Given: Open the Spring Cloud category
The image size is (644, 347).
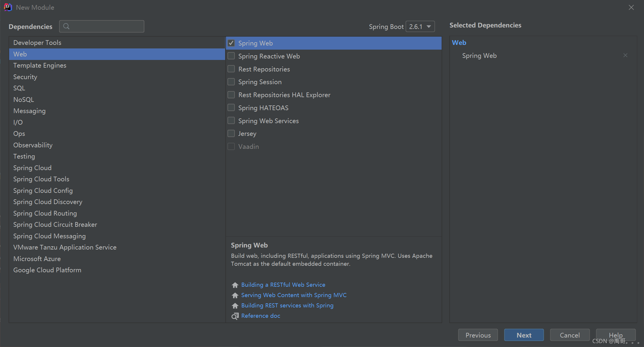Looking at the screenshot, I should pyautogui.click(x=117, y=168).
